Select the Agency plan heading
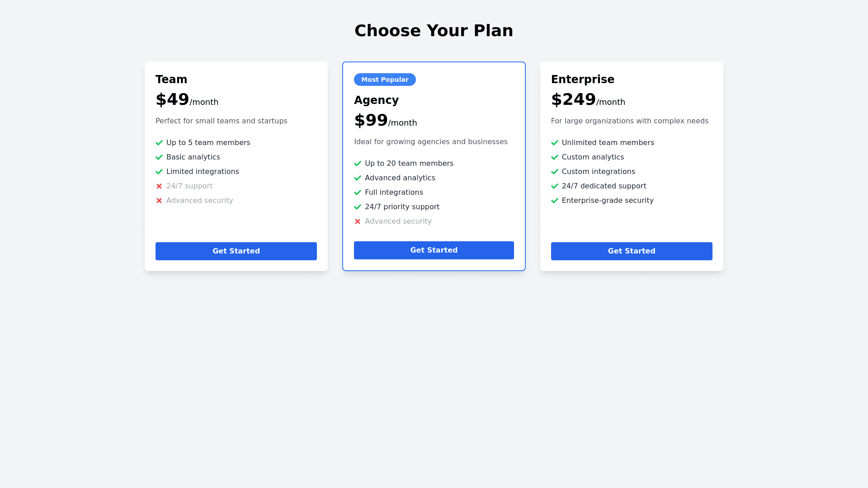This screenshot has height=488, width=868. pyautogui.click(x=376, y=100)
